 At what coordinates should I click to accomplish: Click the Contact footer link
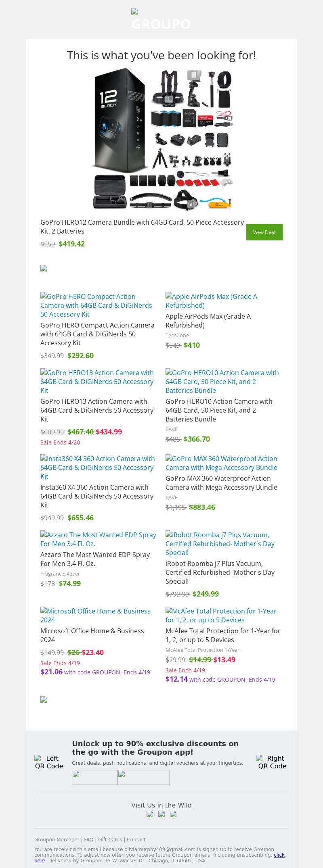pyautogui.click(x=136, y=839)
